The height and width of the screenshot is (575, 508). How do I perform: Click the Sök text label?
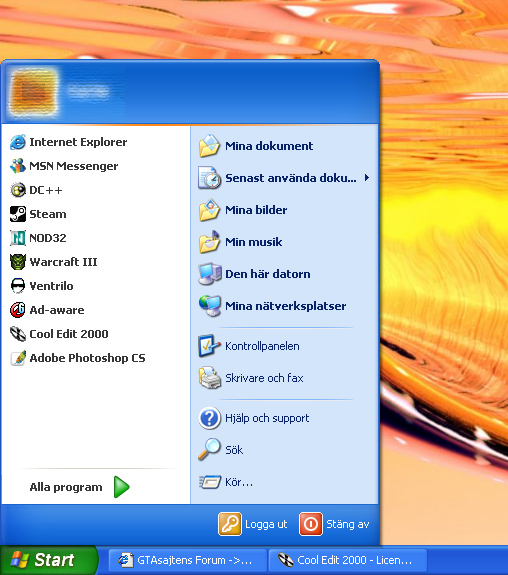[x=234, y=450]
